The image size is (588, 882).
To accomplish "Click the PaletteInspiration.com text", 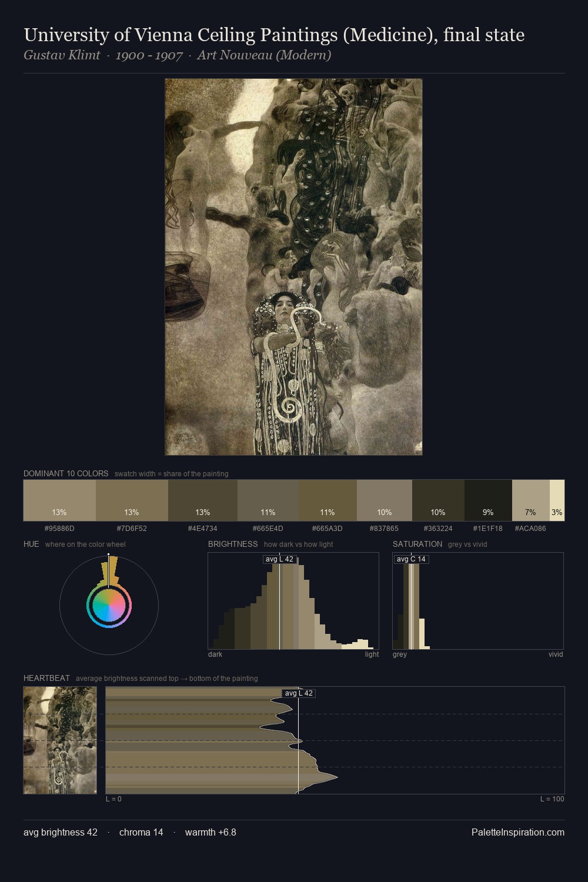I will pos(518,832).
